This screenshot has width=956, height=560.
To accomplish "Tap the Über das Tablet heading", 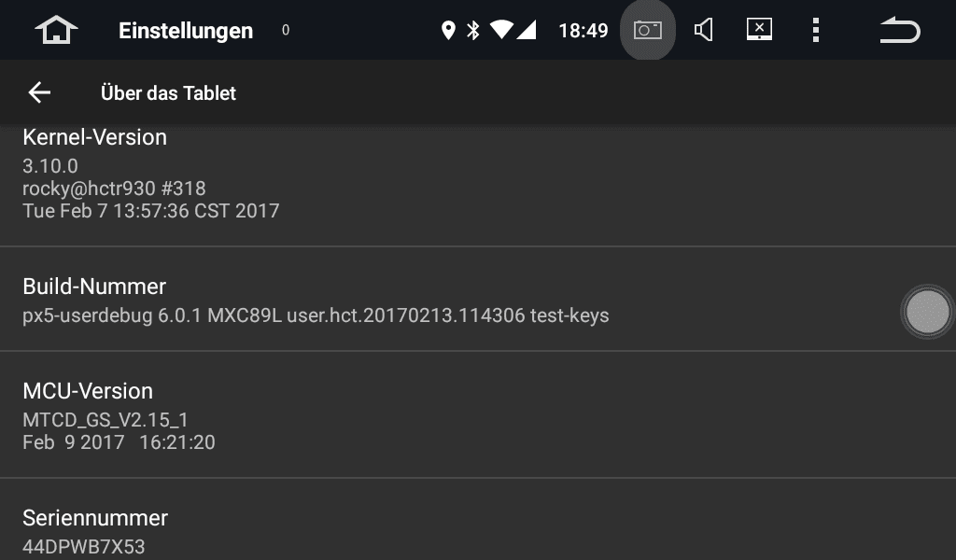I will (168, 93).
